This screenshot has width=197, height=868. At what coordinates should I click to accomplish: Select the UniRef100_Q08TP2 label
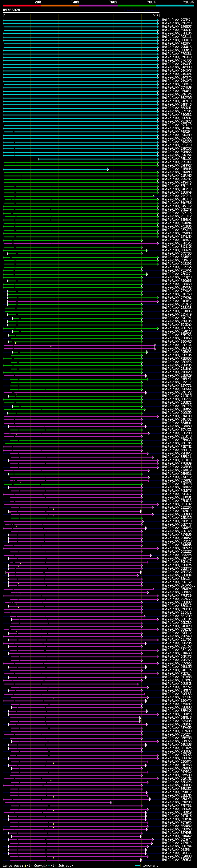(x=177, y=393)
